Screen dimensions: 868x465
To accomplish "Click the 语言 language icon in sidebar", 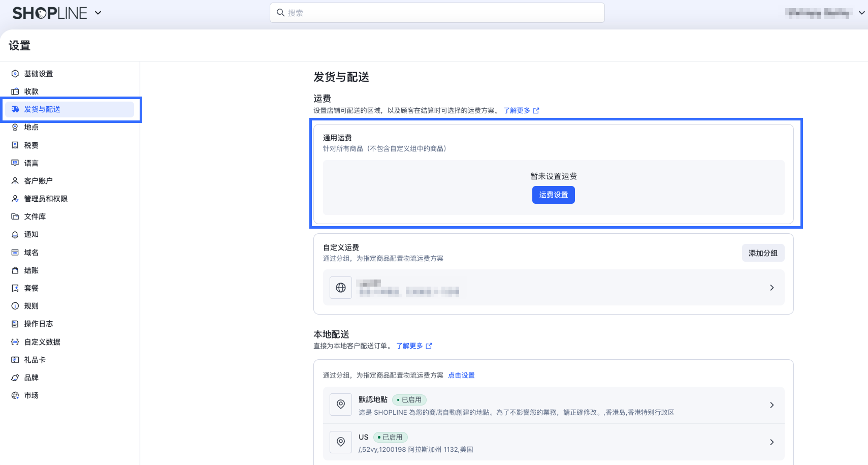I will (15, 163).
